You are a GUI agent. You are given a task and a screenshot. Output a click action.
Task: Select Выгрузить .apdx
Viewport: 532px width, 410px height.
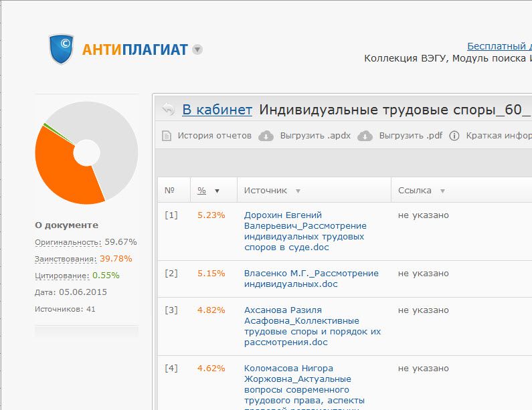[315, 136]
